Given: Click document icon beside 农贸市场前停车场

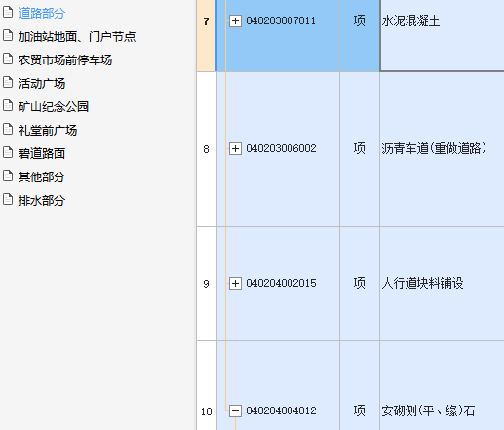Looking at the screenshot, I should click(x=8, y=59).
